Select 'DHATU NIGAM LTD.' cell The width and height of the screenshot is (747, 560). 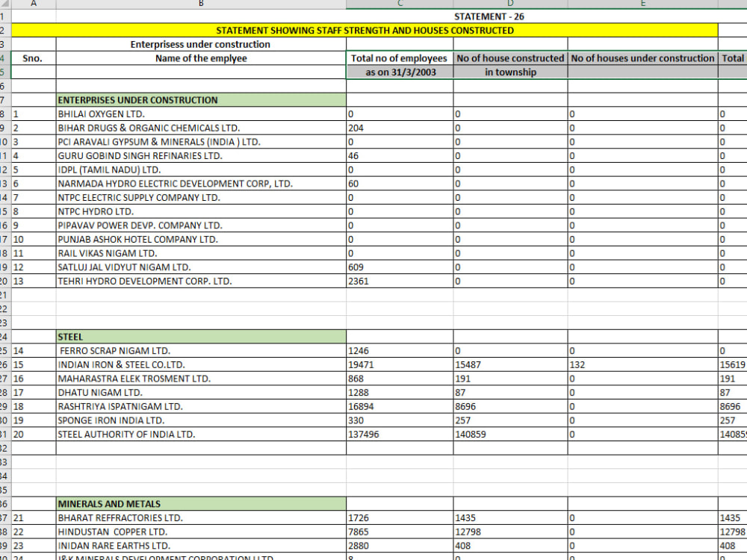click(x=201, y=393)
